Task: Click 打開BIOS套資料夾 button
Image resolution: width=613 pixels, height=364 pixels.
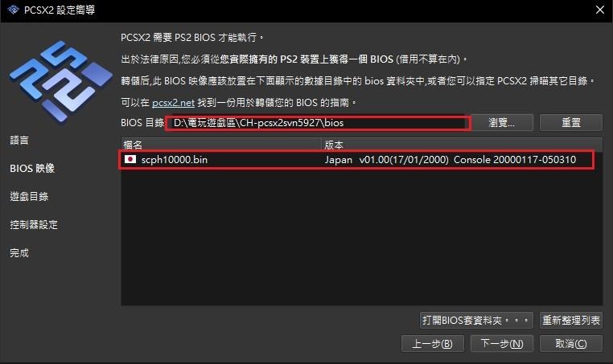Action: [x=476, y=321]
